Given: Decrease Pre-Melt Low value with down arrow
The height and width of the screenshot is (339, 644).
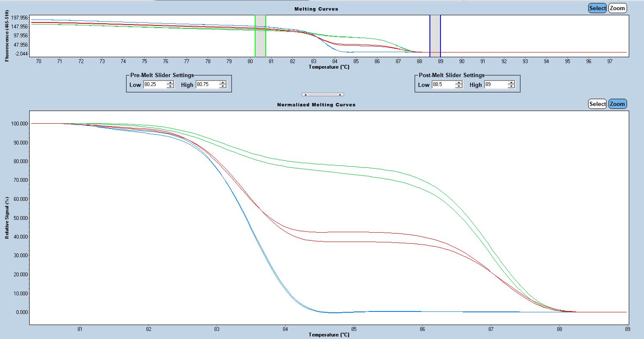Looking at the screenshot, I should click(170, 86).
